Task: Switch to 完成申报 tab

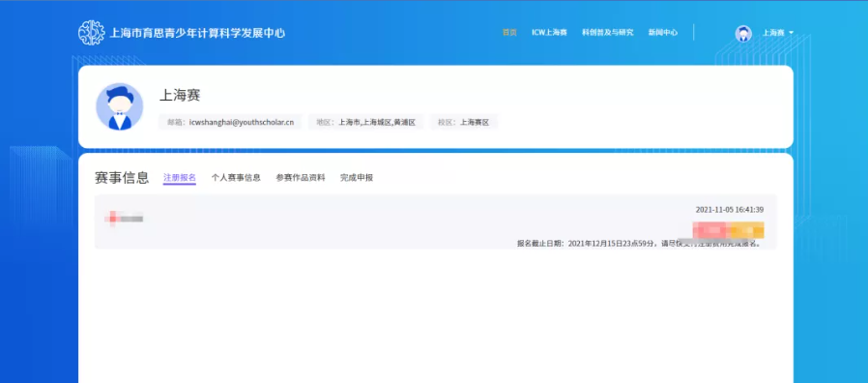Action: click(357, 178)
